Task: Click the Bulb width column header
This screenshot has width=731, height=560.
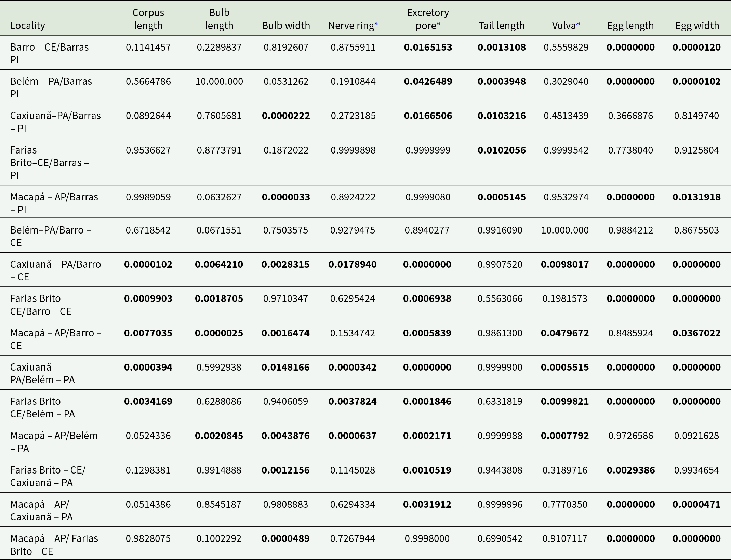Action: coord(286,26)
